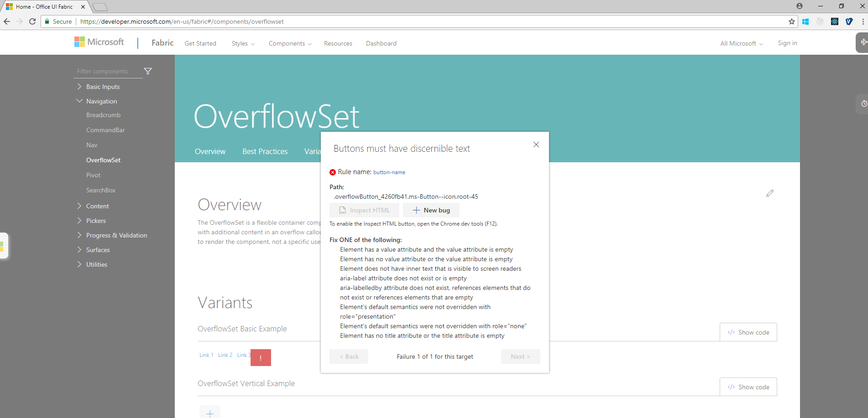Switch to the Best Practices tab

click(265, 151)
